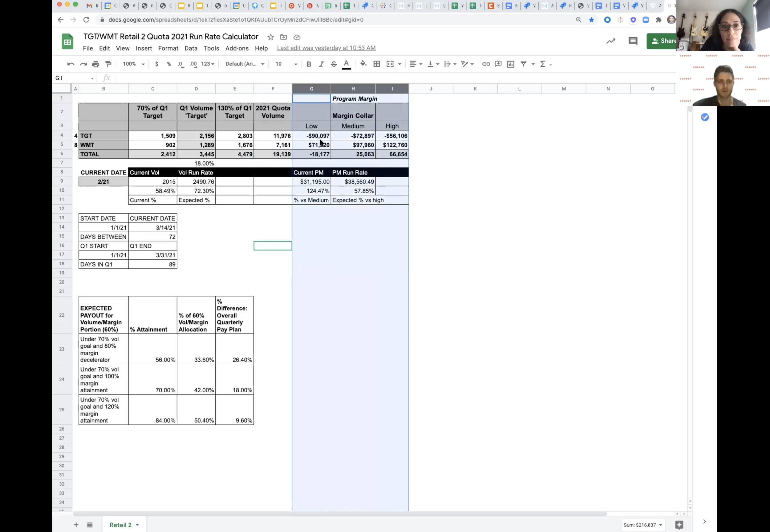
Task: Open the zoom 100% dropdown
Action: tap(133, 64)
